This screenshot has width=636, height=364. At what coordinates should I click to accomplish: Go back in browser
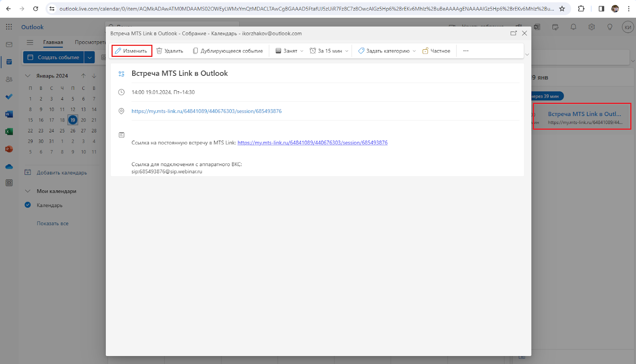(8, 8)
